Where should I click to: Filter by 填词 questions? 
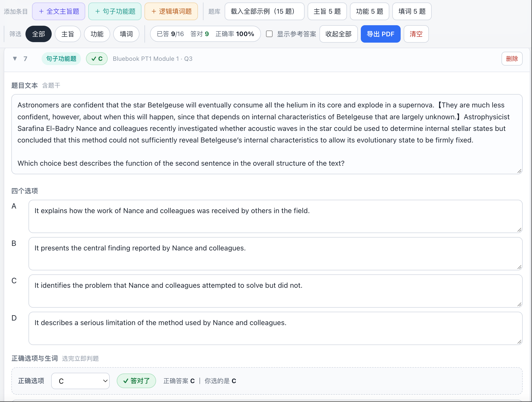click(x=126, y=34)
